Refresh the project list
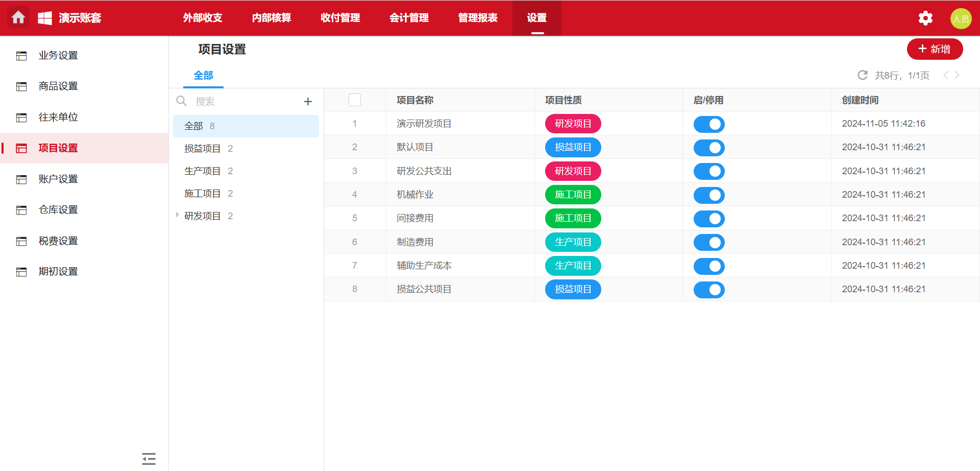980x471 pixels. click(862, 76)
